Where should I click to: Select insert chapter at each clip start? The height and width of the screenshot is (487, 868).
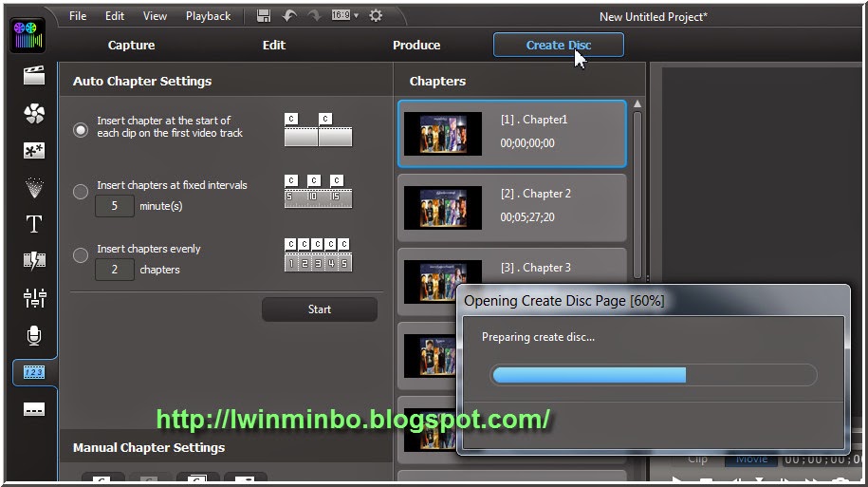click(81, 130)
